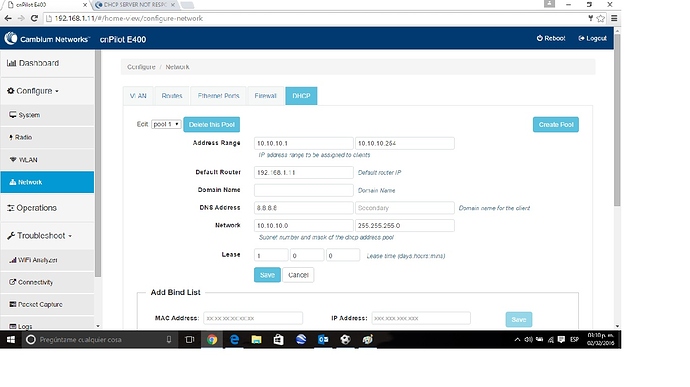Click the Configure breadcrumb link
This screenshot has width=690, height=387.
pos(141,67)
